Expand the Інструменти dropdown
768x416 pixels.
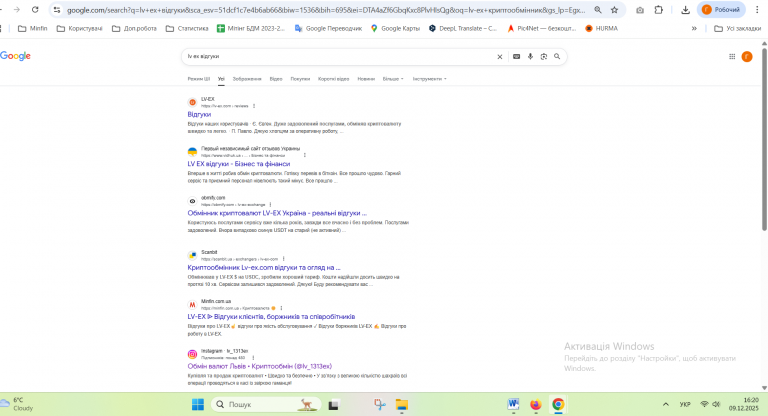(x=430, y=79)
